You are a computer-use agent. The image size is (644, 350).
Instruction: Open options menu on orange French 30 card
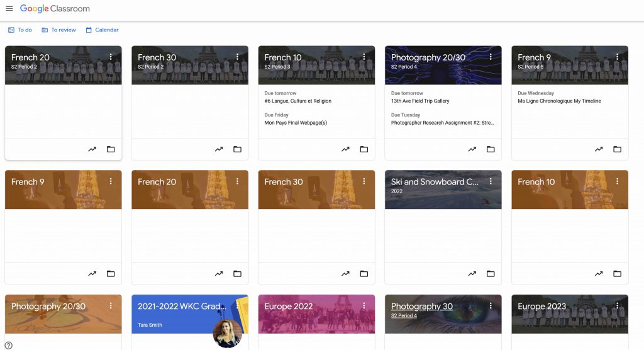[364, 181]
